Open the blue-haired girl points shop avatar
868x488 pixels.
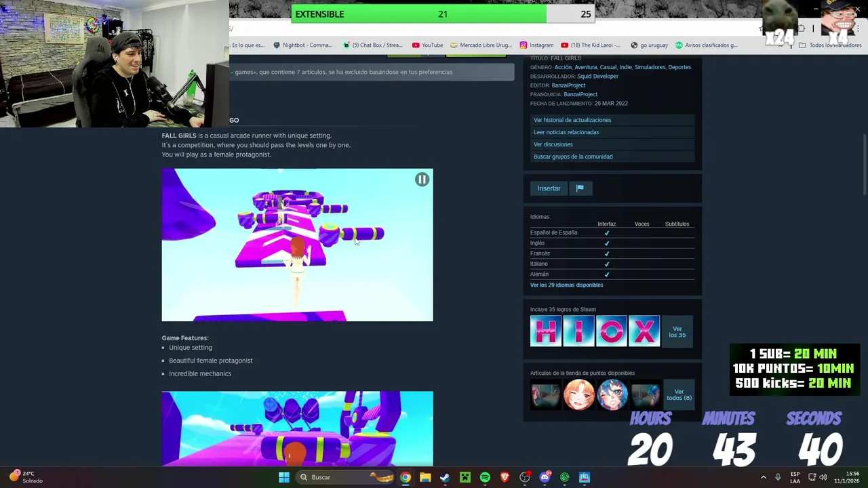(611, 394)
